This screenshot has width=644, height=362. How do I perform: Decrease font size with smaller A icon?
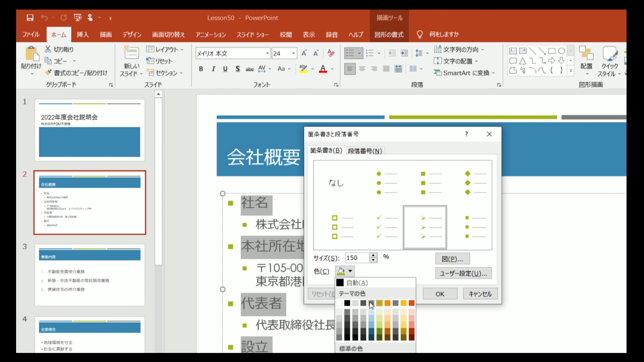(x=316, y=53)
